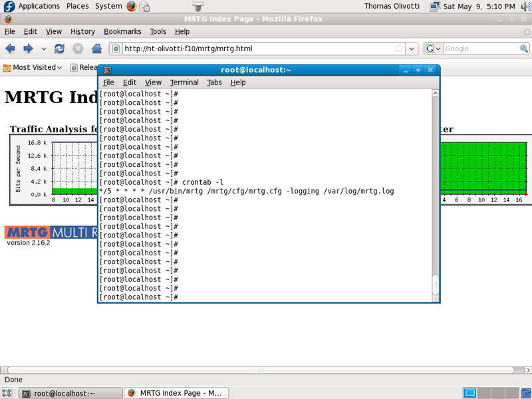Open Firefox History menu
Screen dimensions: 532x399
click(x=82, y=31)
